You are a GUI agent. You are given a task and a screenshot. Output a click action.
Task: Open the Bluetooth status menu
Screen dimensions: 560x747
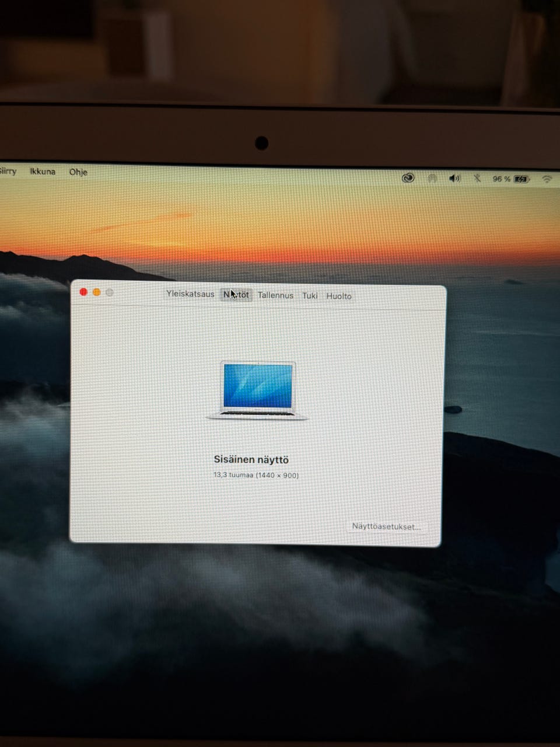477,179
